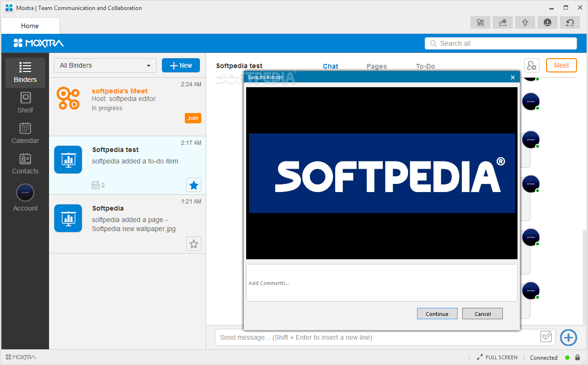
Task: Click the 'Connected' status text
Action: pos(544,357)
